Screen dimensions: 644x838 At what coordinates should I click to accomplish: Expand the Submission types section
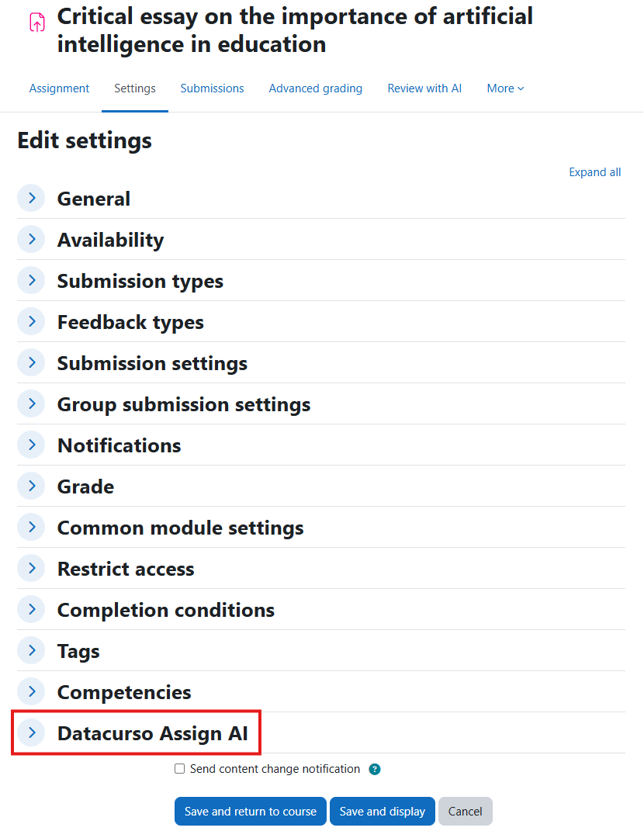tap(30, 280)
